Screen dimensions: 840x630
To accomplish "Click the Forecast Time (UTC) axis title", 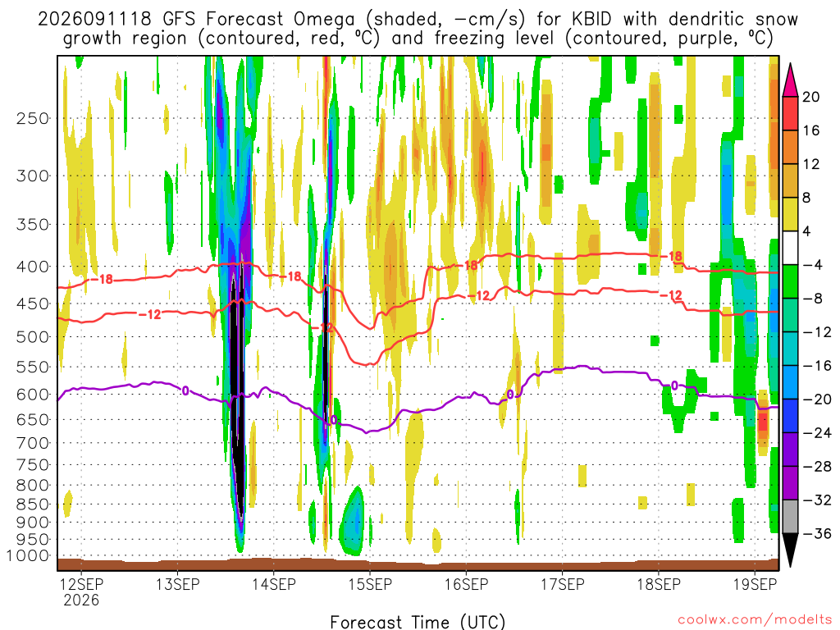I will point(418,622).
